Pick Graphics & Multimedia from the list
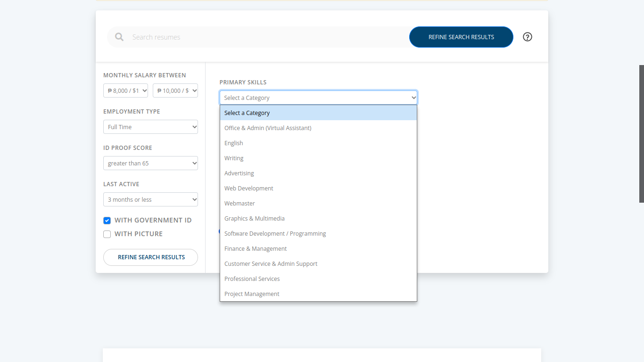 point(318,218)
